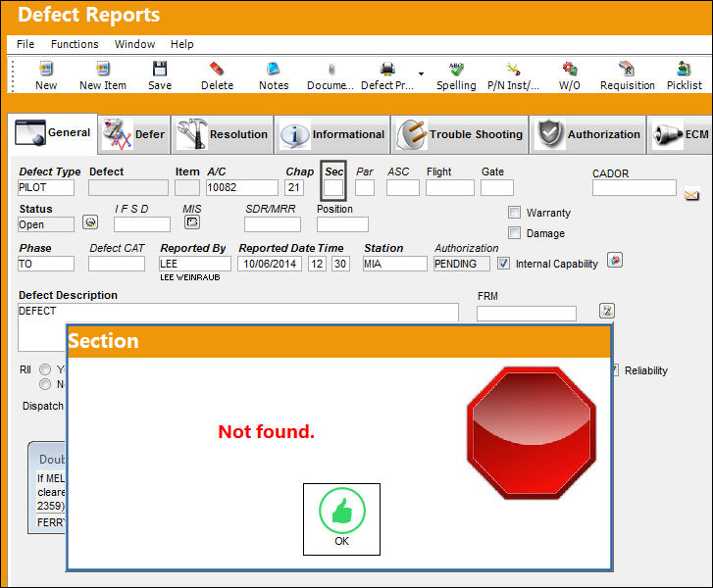Click the reported minute field showing 30
Image resolution: width=713 pixels, height=588 pixels.
tap(340, 264)
